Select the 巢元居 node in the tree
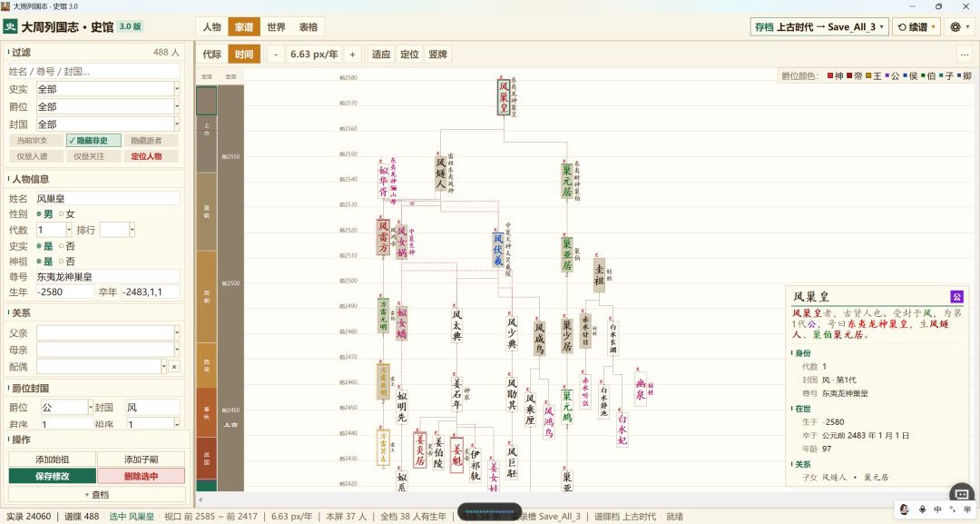 567,181
